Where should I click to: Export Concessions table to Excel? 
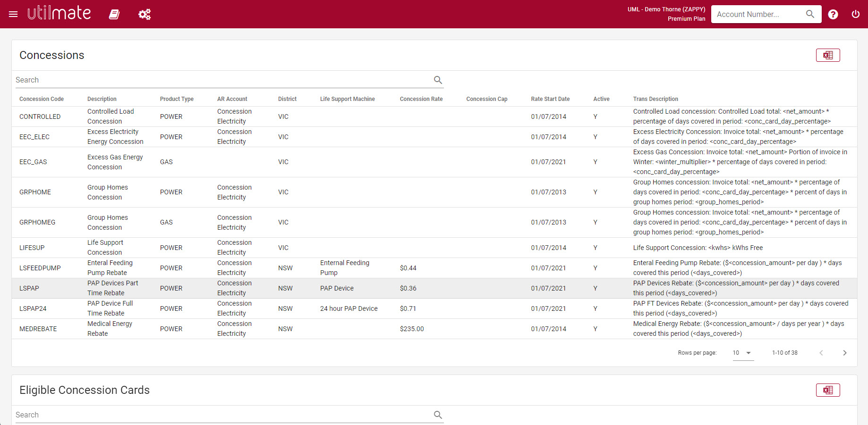point(828,55)
